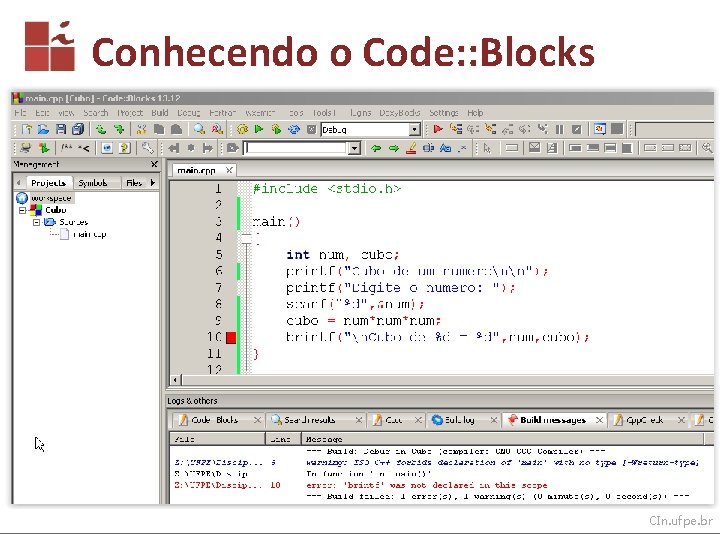Save the current file with the floppy icon
This screenshot has width=720, height=540.
click(x=61, y=129)
